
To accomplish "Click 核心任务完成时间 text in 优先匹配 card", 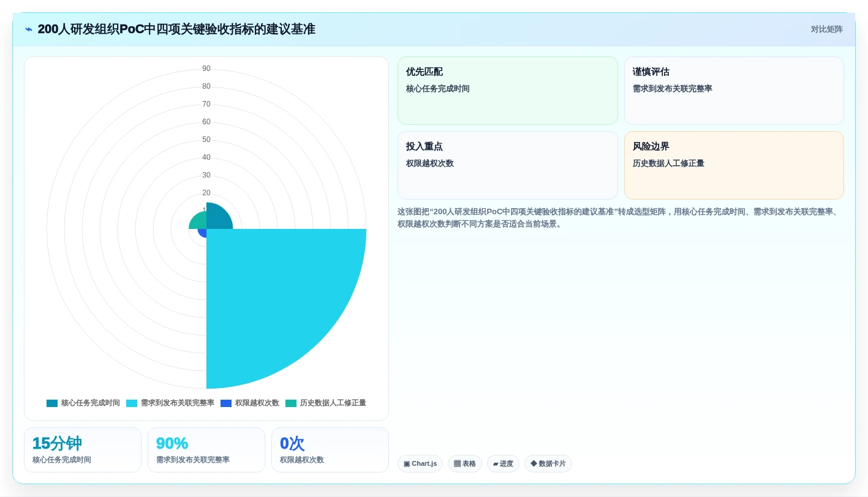I will pyautogui.click(x=438, y=89).
